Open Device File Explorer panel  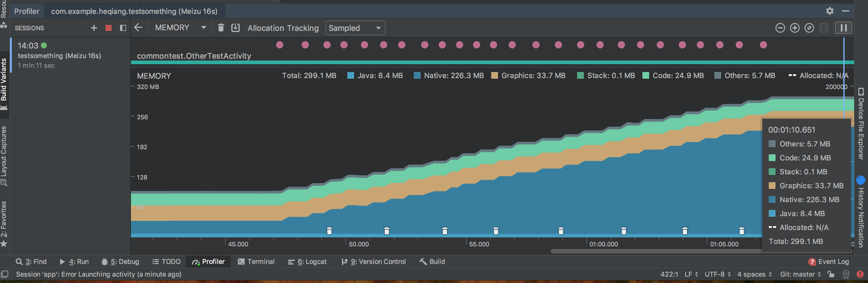pos(861,123)
